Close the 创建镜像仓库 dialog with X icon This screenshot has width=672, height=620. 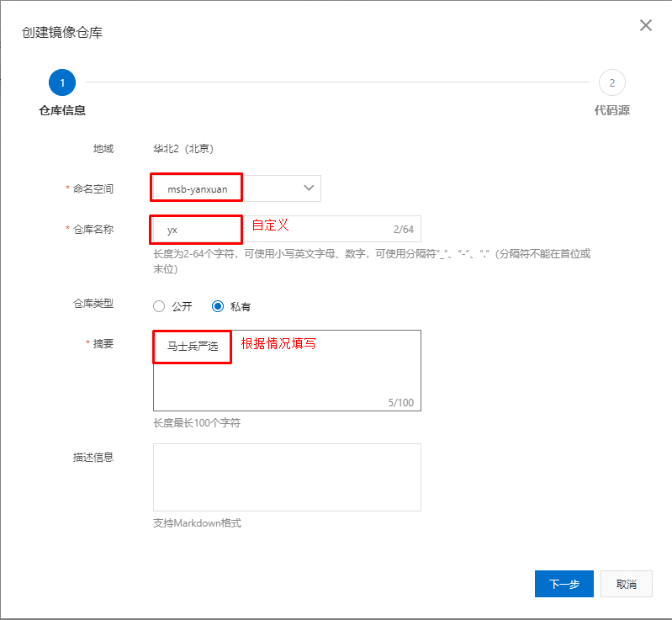[x=645, y=26]
